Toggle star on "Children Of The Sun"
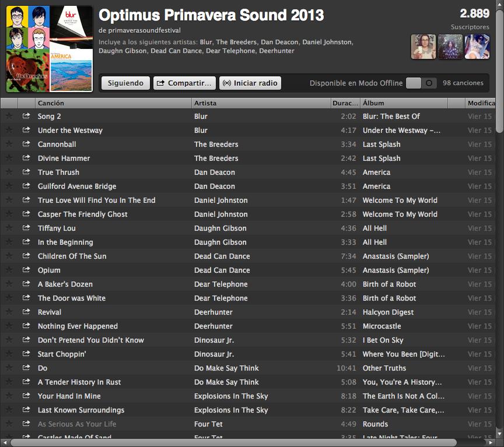 pyautogui.click(x=9, y=256)
